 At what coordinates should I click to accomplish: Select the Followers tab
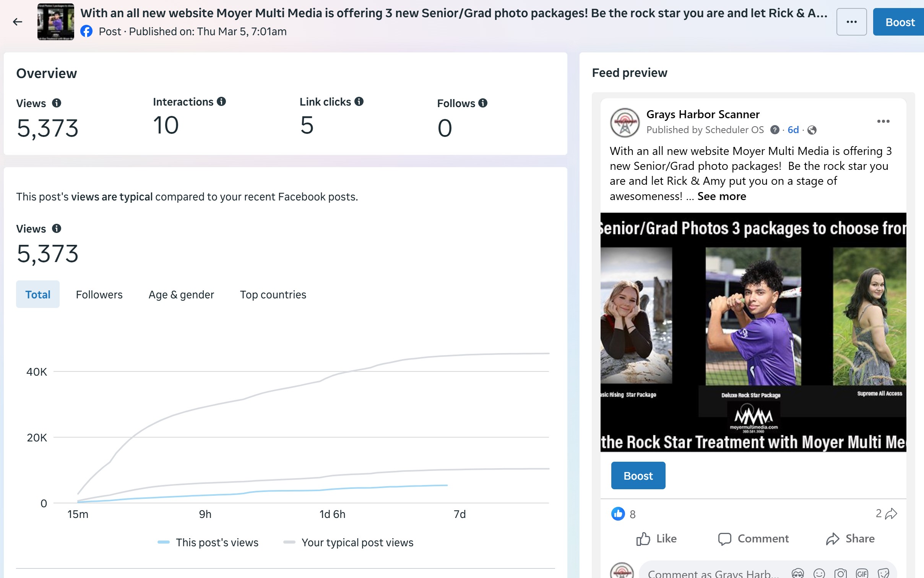point(99,295)
